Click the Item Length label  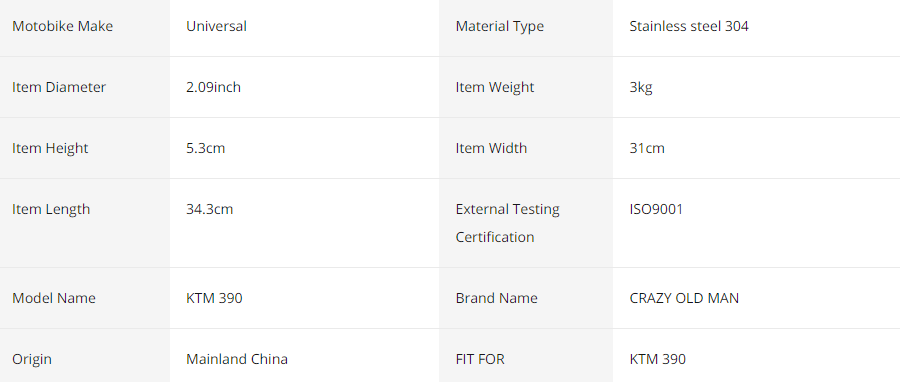(x=51, y=209)
